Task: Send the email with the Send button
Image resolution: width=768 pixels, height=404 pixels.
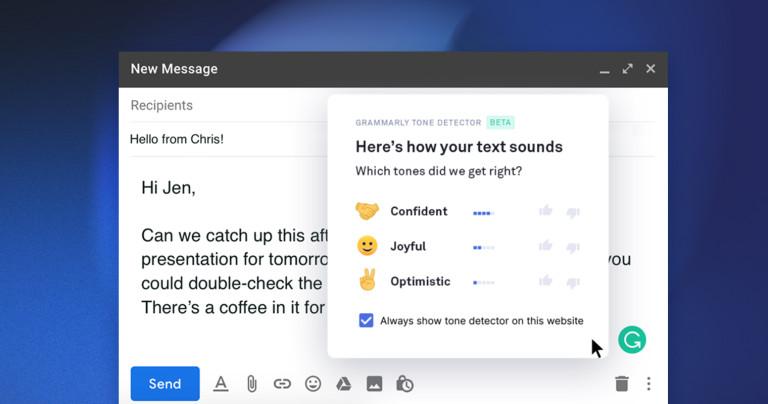Action: click(165, 383)
